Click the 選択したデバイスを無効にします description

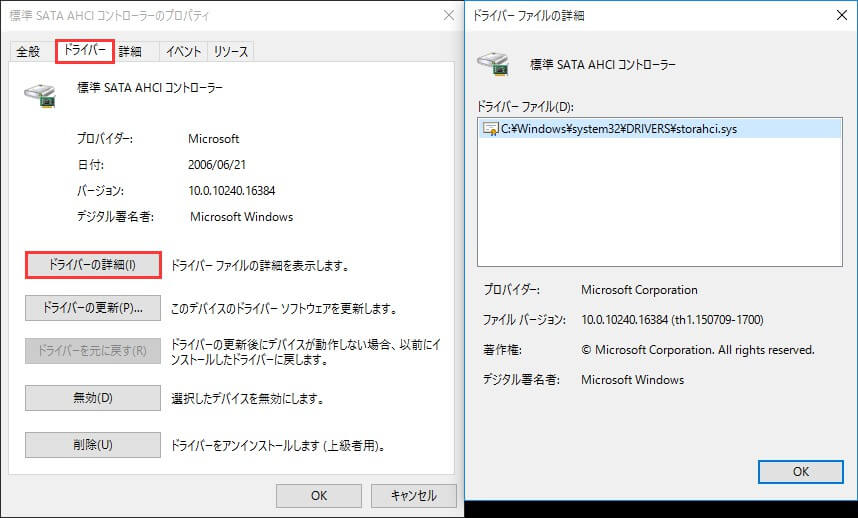tap(248, 398)
